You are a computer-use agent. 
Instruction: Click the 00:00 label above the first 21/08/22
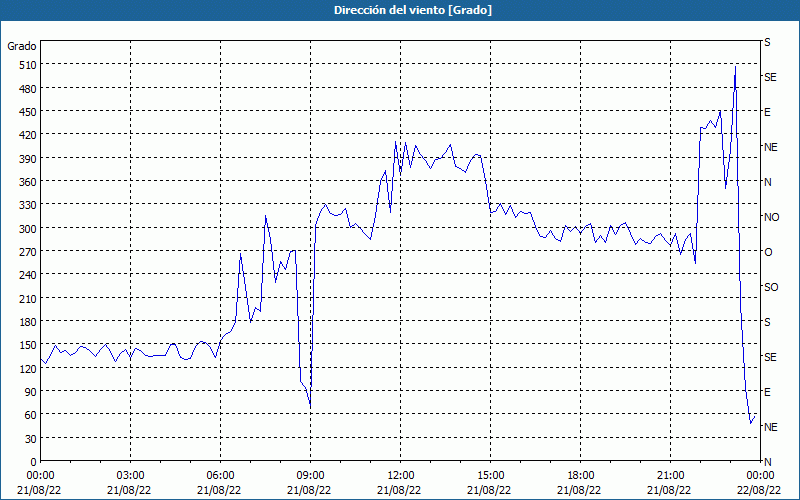pos(41,476)
